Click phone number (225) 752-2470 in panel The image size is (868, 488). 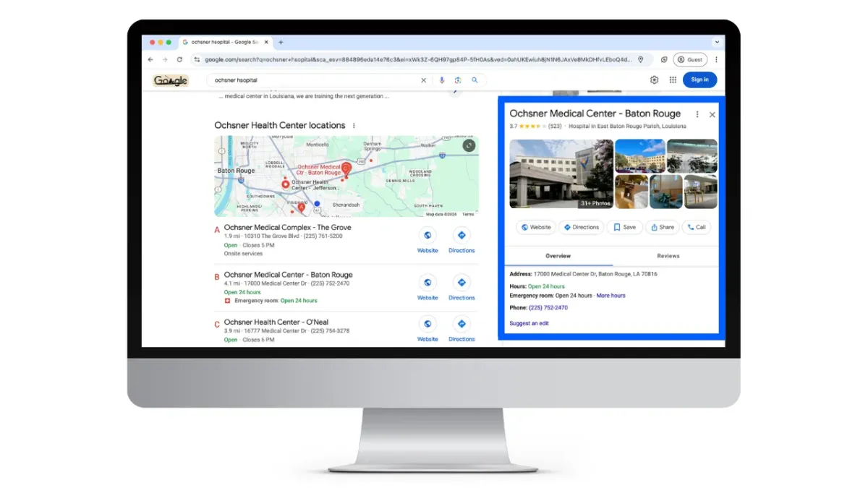click(x=548, y=308)
